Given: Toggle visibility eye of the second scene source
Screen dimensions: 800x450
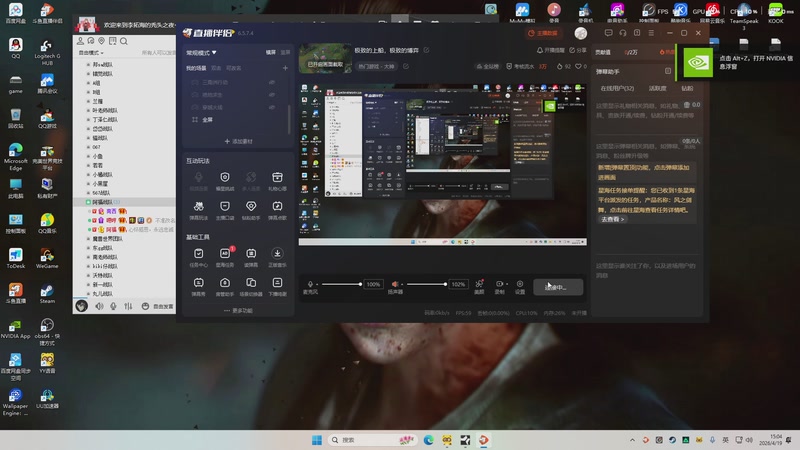Looking at the screenshot, I should coord(272,94).
